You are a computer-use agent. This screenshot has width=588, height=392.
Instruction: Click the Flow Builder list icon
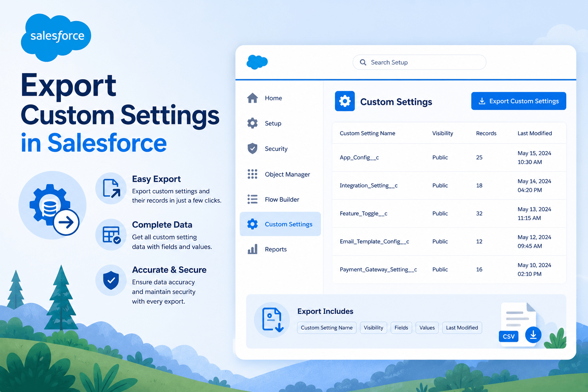pyautogui.click(x=252, y=199)
